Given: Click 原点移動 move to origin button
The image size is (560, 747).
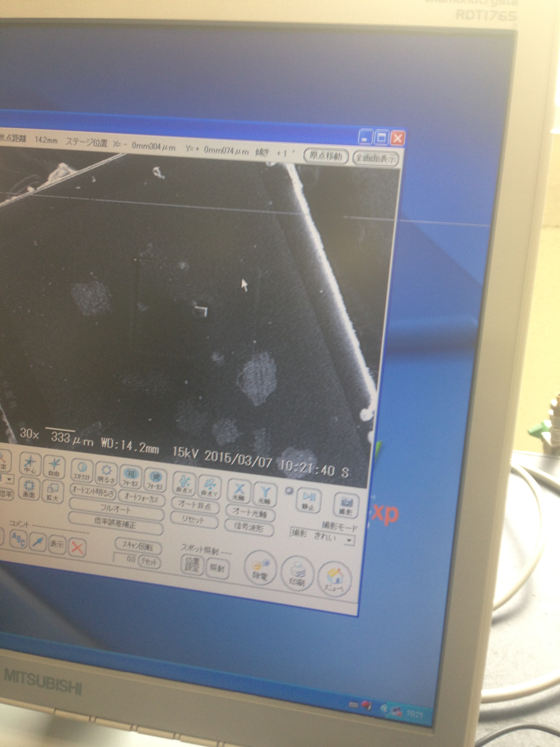Looking at the screenshot, I should pyautogui.click(x=325, y=156).
